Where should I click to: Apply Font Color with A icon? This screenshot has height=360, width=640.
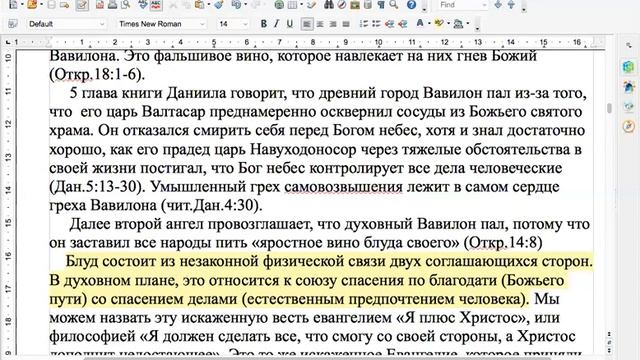[x=420, y=23]
